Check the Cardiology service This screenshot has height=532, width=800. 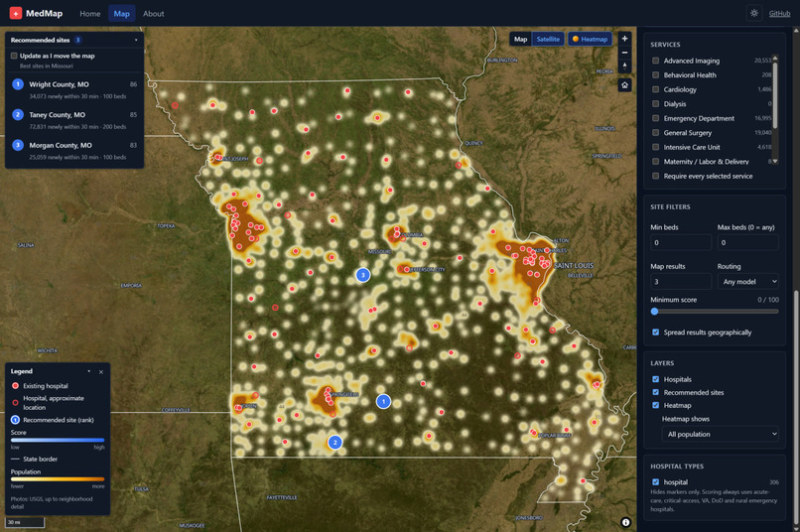[x=656, y=89]
